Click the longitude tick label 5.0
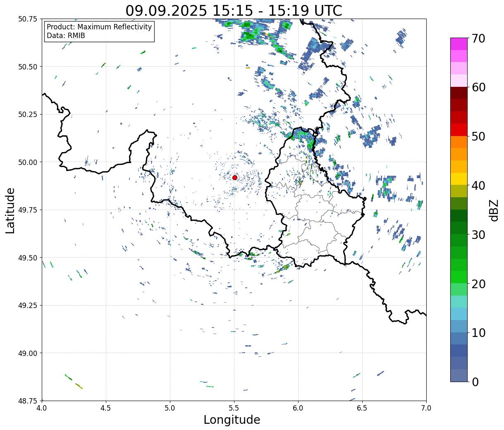 tap(170, 408)
